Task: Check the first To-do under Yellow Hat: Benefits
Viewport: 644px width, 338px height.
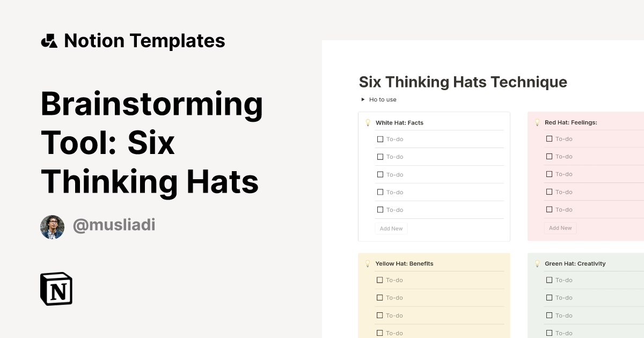Action: pos(380,280)
